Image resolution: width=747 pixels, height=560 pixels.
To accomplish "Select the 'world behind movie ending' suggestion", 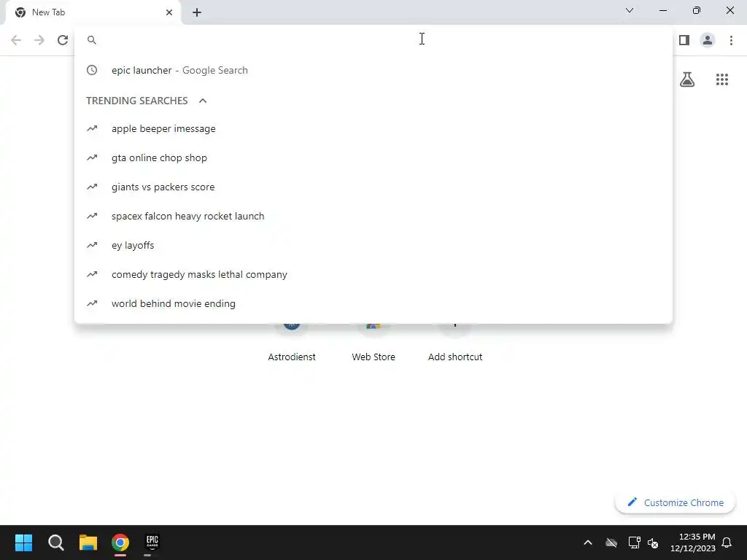I will tap(373, 303).
